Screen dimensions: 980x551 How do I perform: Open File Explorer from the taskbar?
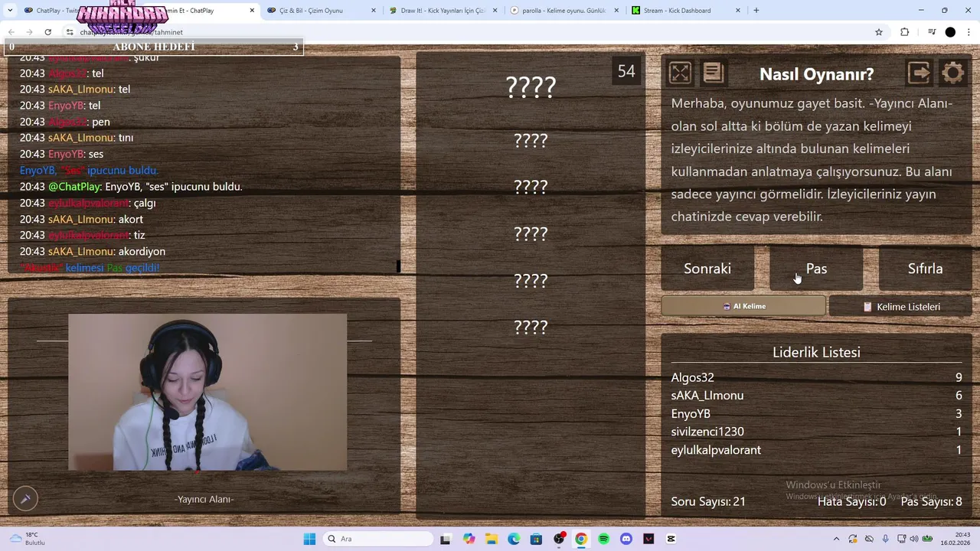coord(491,539)
